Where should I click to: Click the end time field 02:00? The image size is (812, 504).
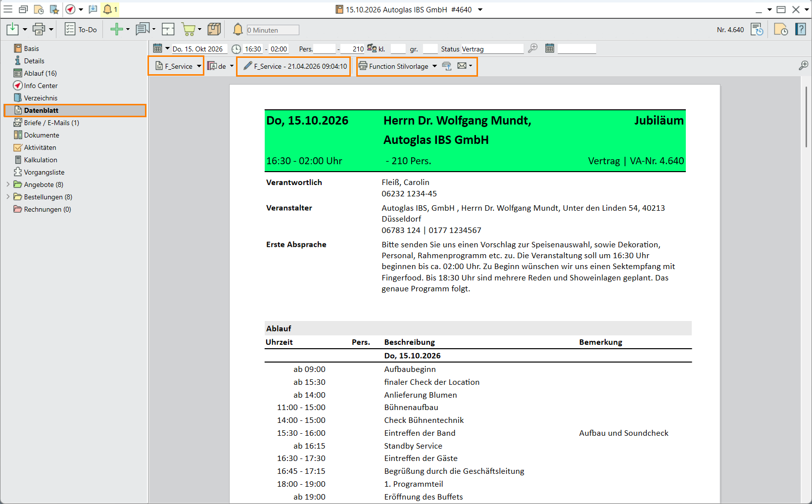[279, 49]
